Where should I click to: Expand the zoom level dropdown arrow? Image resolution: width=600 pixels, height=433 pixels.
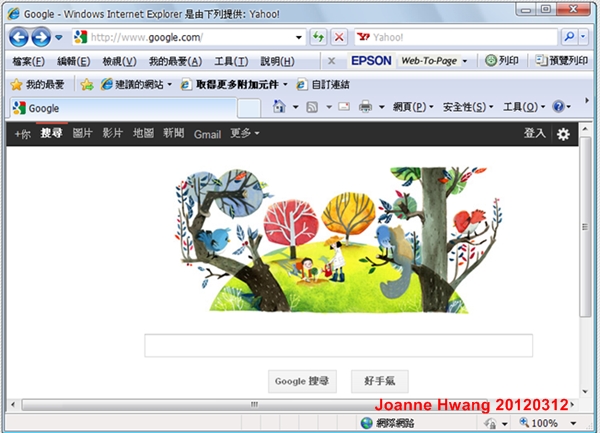tap(573, 423)
